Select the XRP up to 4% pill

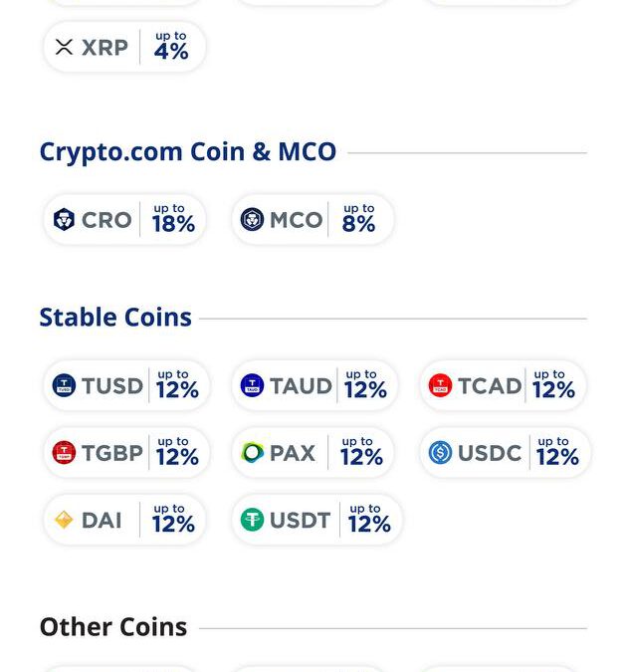[x=124, y=47]
